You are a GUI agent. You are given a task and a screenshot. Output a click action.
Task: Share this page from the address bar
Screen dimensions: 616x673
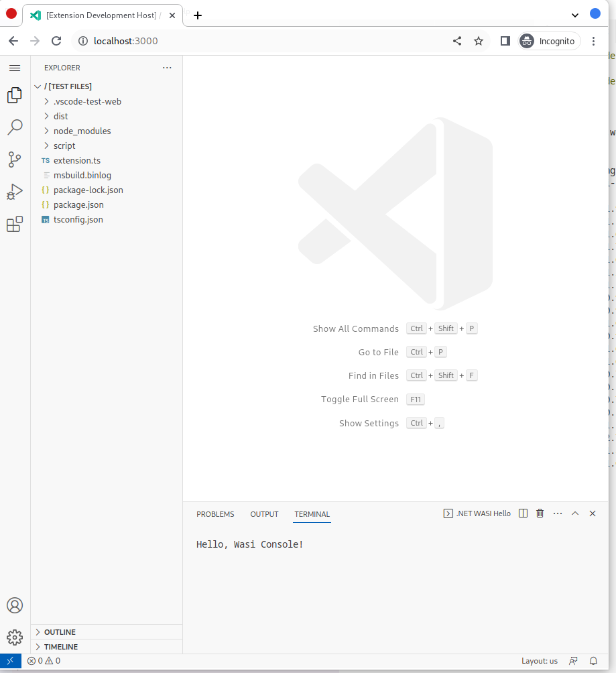[457, 41]
